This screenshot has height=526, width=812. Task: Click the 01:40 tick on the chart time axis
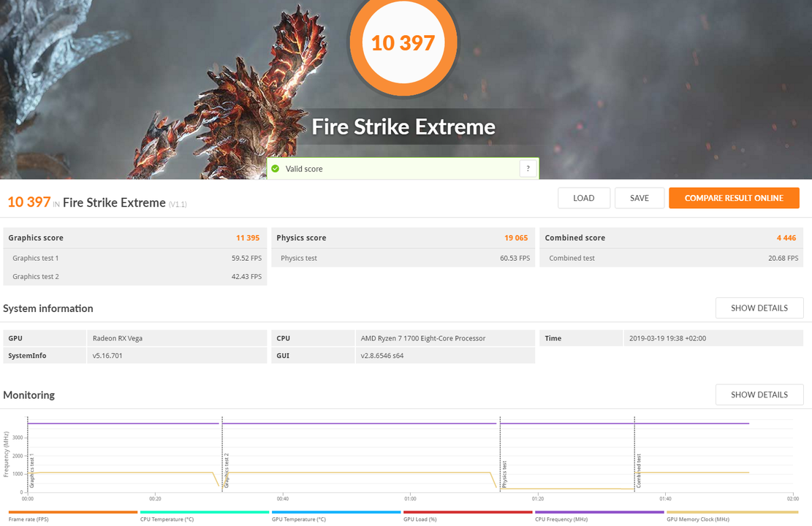(x=665, y=498)
